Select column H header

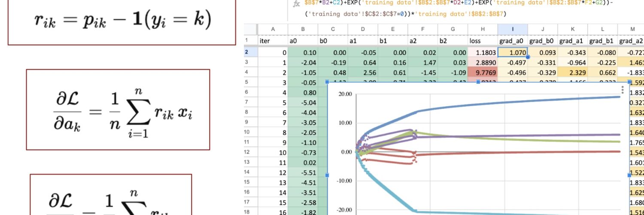[483, 29]
